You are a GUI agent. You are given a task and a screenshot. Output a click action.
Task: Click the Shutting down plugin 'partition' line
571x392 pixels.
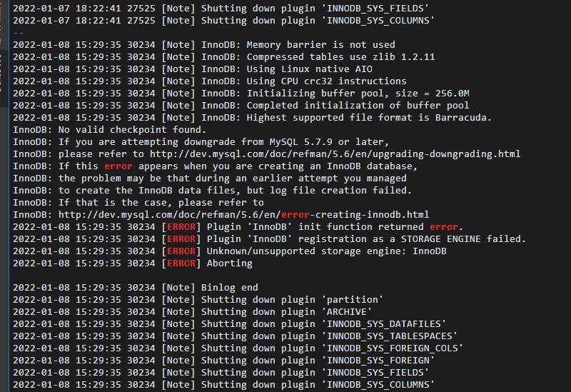(x=198, y=300)
